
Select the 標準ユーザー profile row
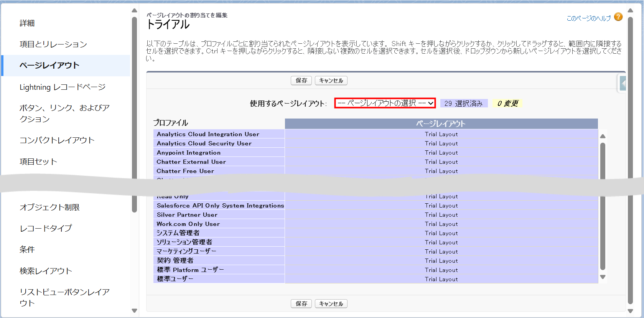pos(219,279)
